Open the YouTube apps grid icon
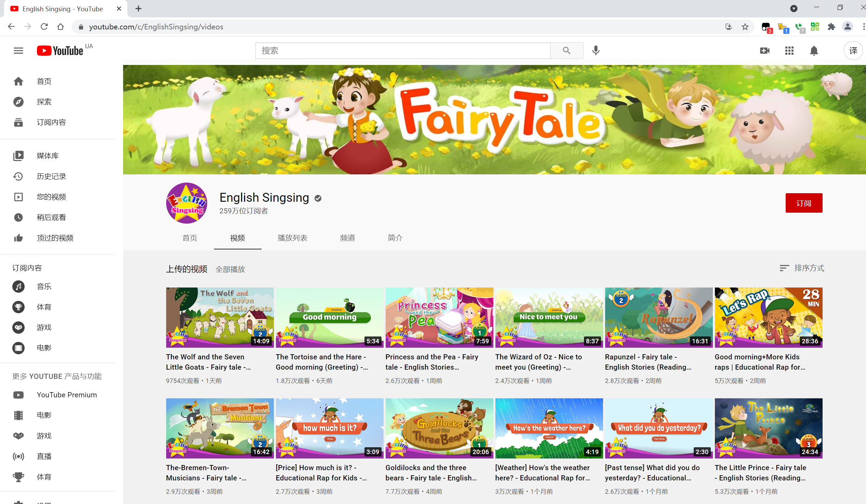 click(x=789, y=51)
